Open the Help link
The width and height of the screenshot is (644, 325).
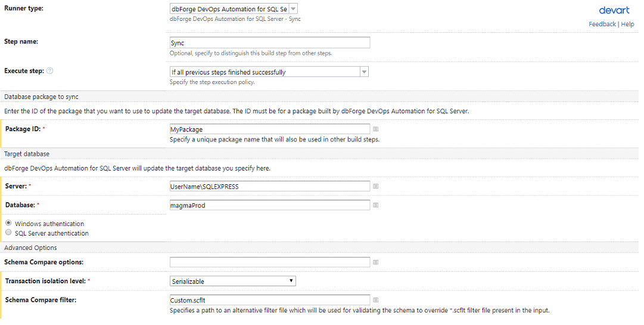click(627, 24)
